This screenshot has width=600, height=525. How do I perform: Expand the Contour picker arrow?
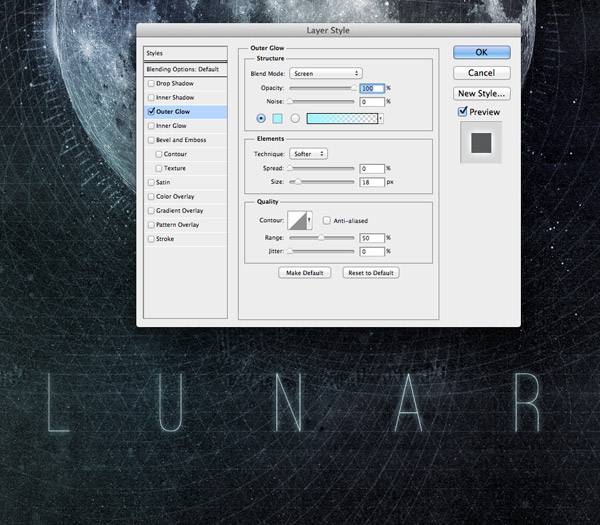(310, 220)
